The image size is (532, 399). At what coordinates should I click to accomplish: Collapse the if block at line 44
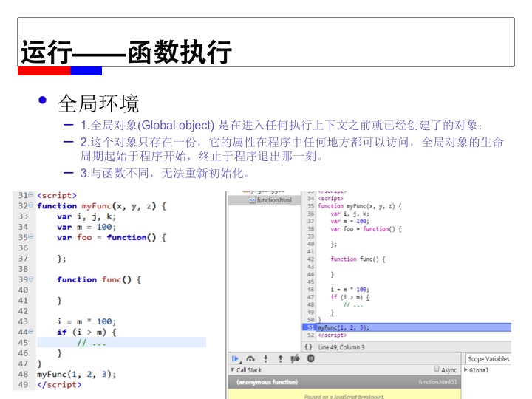tap(30, 332)
